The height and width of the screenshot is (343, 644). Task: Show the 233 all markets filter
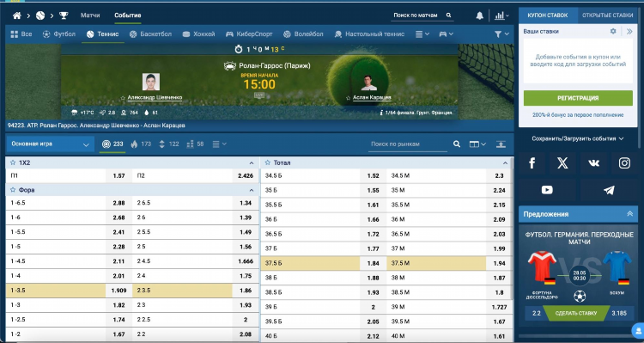(x=112, y=144)
